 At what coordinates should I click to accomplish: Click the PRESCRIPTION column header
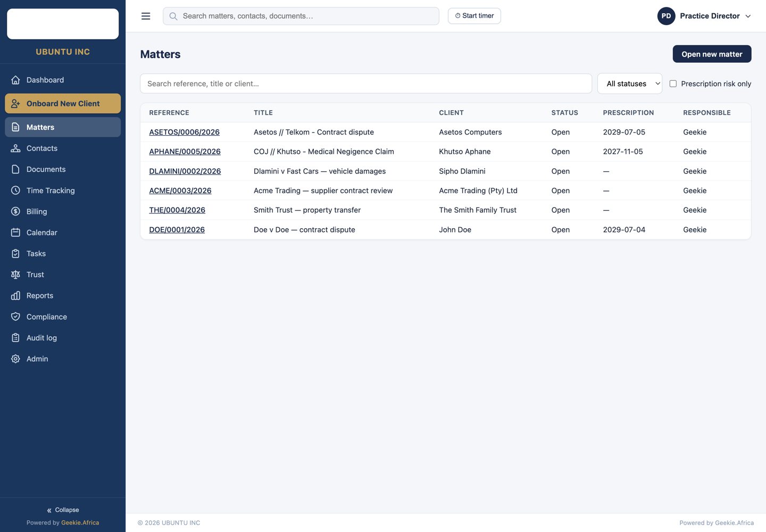[628, 113]
